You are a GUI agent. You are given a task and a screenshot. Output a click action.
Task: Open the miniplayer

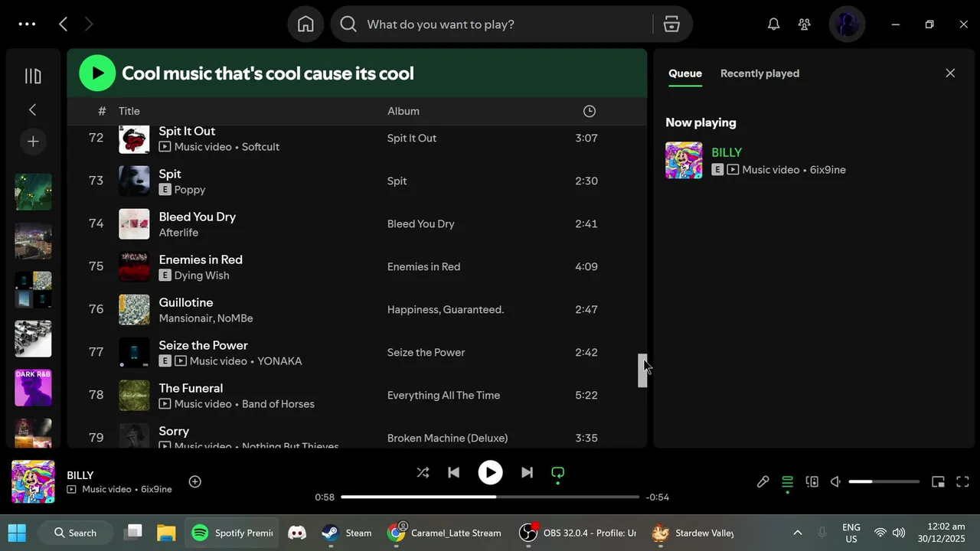tap(938, 481)
